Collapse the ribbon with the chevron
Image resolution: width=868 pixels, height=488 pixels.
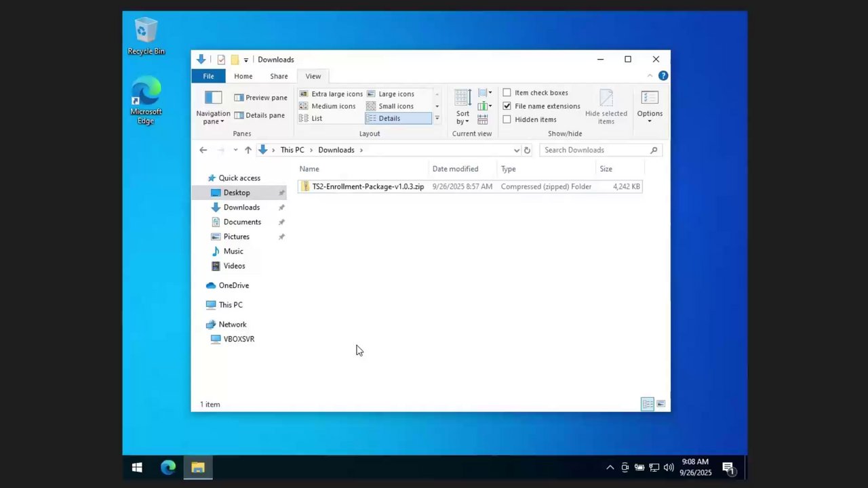coord(650,76)
